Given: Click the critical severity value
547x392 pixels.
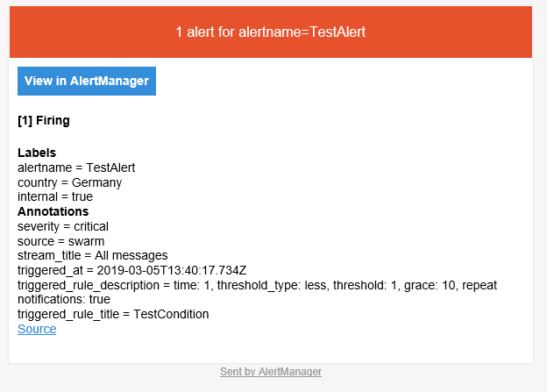Looking at the screenshot, I should pyautogui.click(x=89, y=226).
